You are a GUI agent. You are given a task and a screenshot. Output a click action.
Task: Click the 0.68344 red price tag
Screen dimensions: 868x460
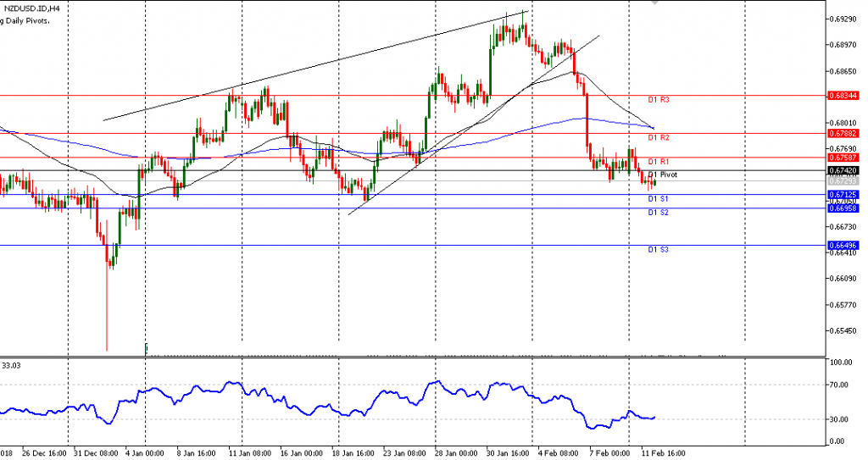coord(842,96)
